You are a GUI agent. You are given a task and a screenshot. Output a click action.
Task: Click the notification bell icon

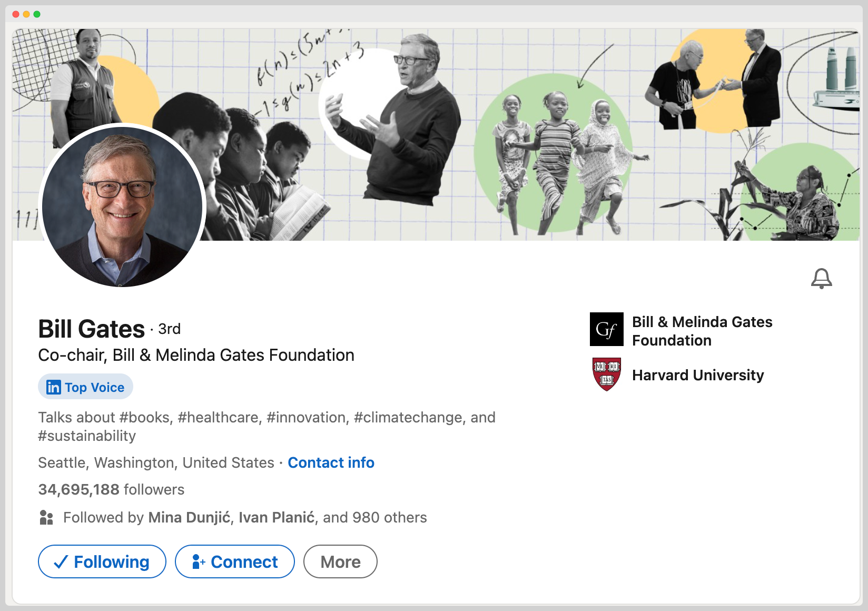821,278
